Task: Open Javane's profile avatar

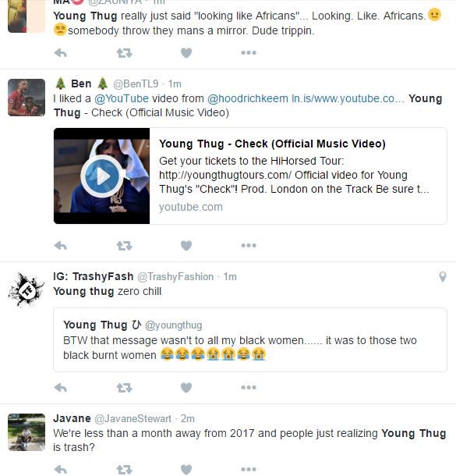Action: tap(27, 432)
